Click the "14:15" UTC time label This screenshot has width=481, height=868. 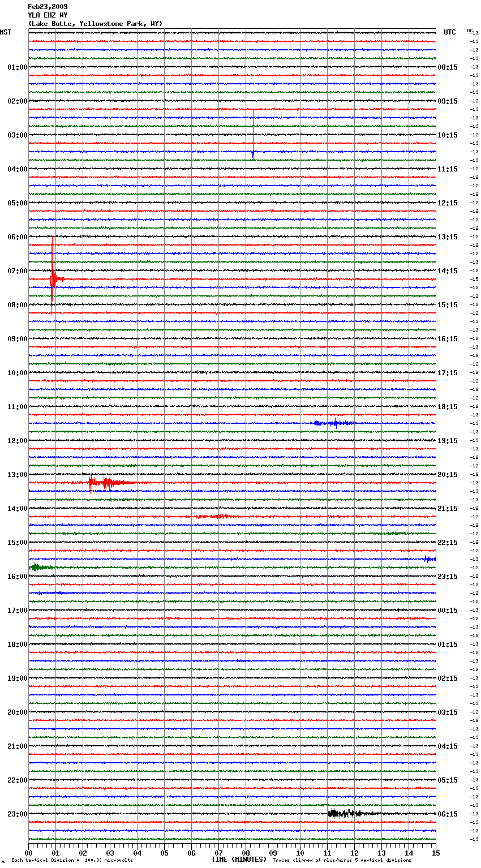[x=448, y=271]
